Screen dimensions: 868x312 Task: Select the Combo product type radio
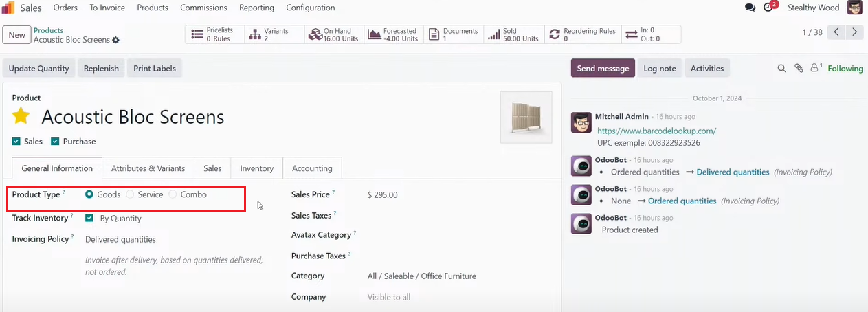tap(173, 194)
